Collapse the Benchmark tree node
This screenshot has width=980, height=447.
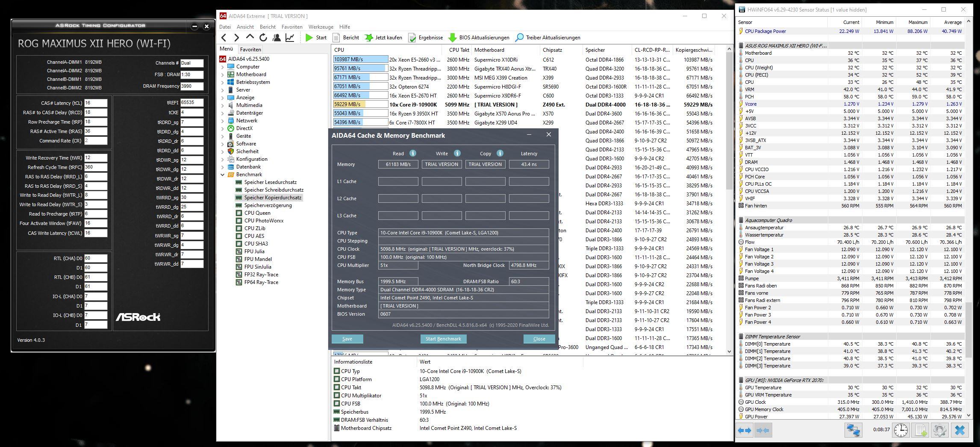[x=223, y=175]
